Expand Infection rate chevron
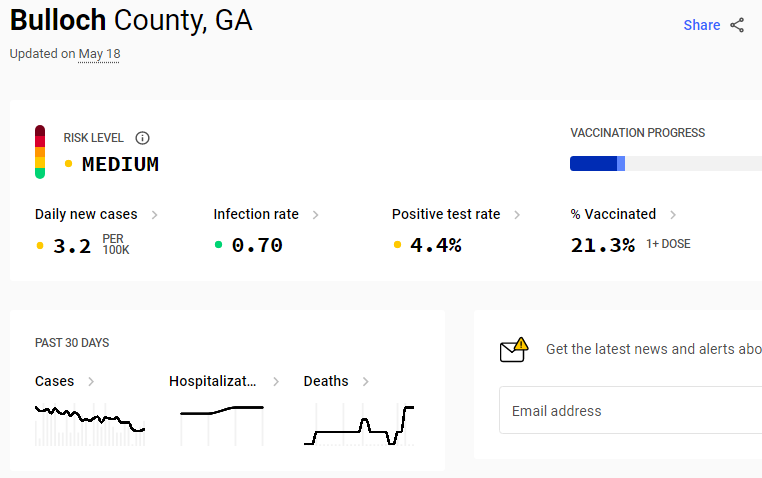The height and width of the screenshot is (478, 762). pyautogui.click(x=315, y=215)
